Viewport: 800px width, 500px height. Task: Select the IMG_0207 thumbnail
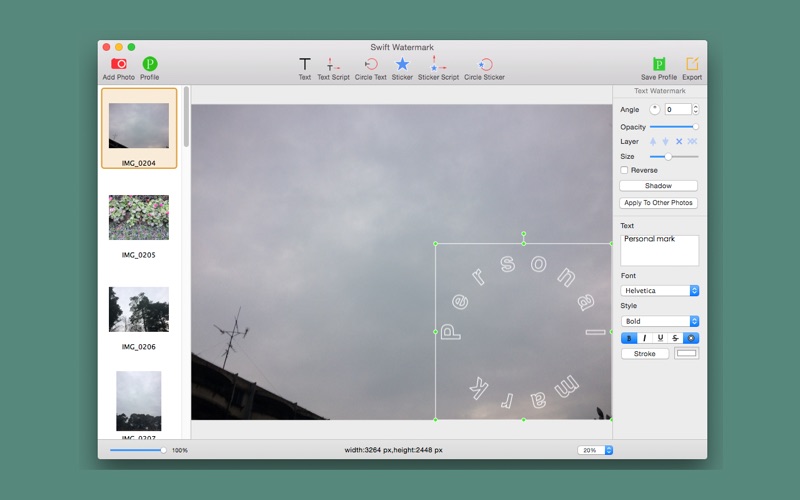click(x=139, y=401)
